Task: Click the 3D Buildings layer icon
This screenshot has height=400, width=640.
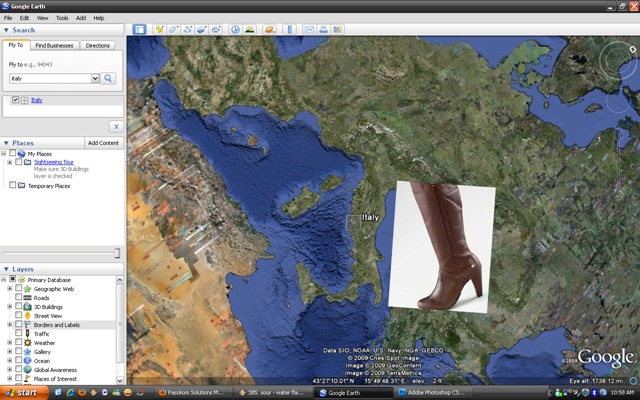Action: 27,307
